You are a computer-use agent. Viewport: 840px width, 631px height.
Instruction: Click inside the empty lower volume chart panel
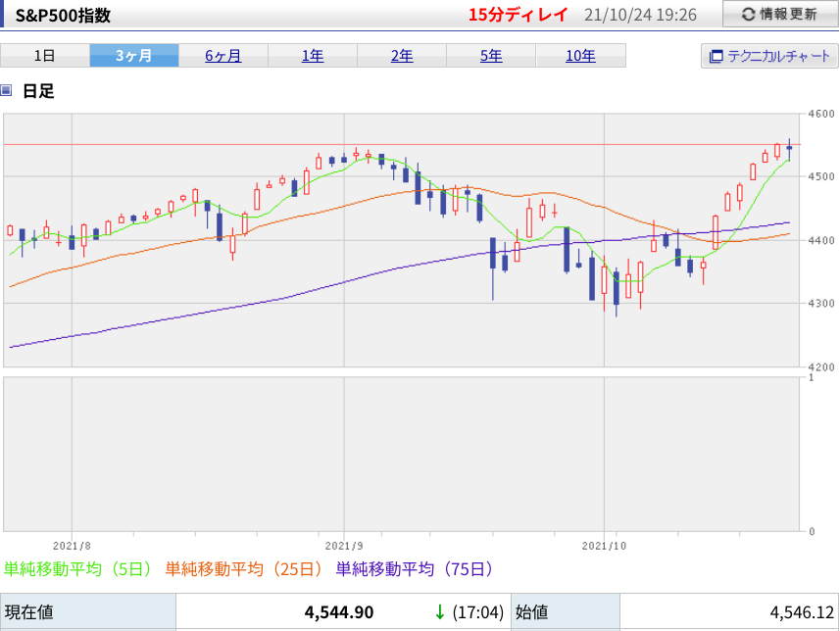point(401,455)
